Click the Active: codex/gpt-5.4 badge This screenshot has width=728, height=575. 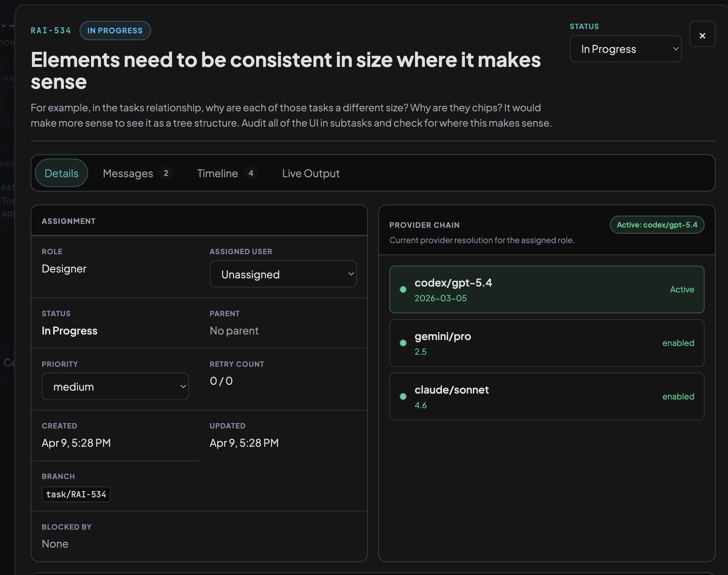657,225
